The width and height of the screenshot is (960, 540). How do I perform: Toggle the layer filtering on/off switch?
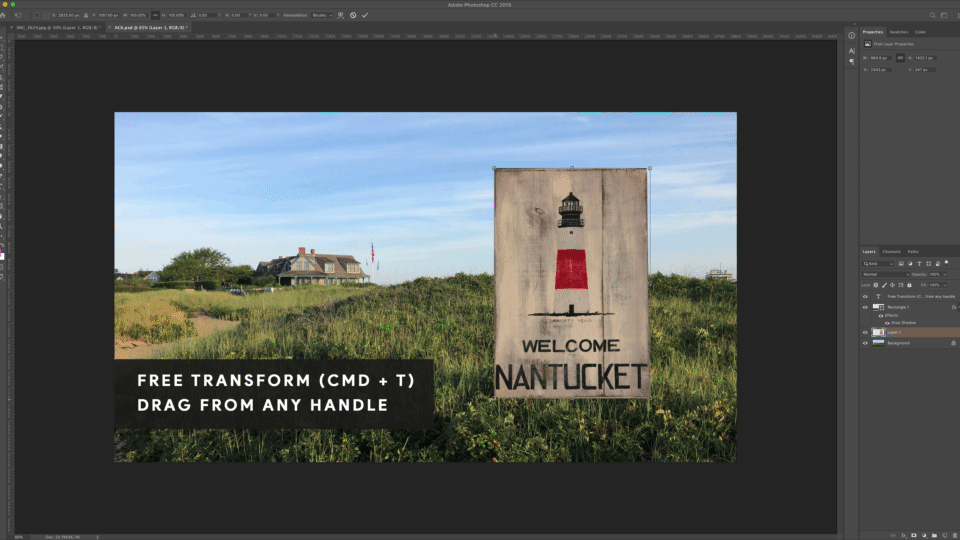pyautogui.click(x=947, y=263)
